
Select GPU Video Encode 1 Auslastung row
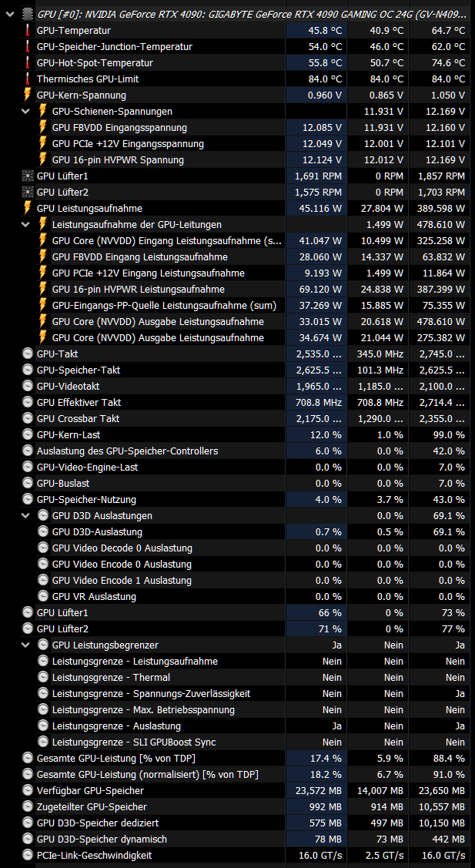tap(122, 580)
